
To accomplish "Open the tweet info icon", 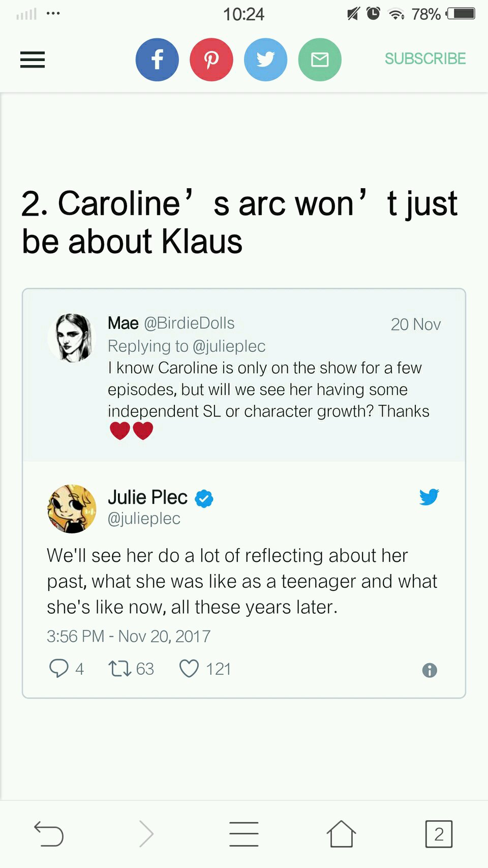I will (430, 670).
